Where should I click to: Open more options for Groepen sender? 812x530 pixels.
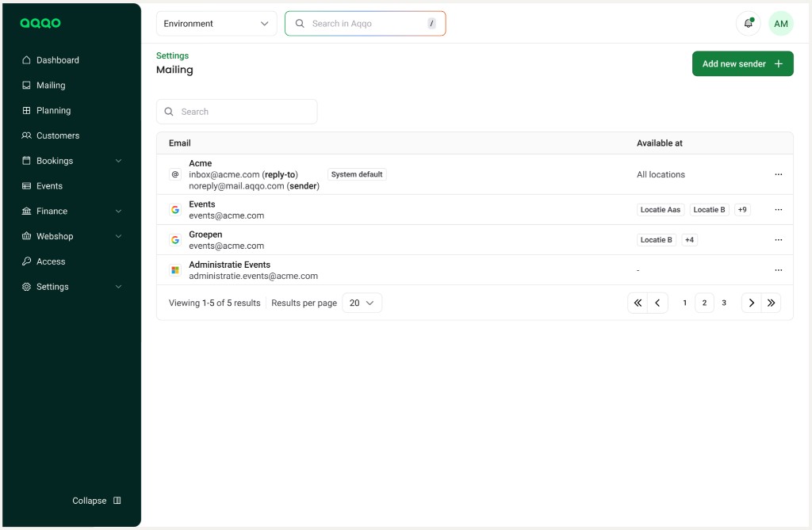[x=778, y=240]
